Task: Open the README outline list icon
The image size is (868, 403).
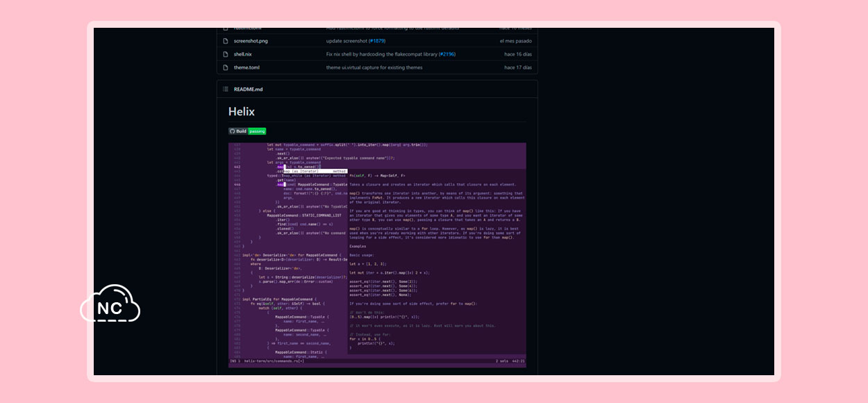Action: pos(225,89)
